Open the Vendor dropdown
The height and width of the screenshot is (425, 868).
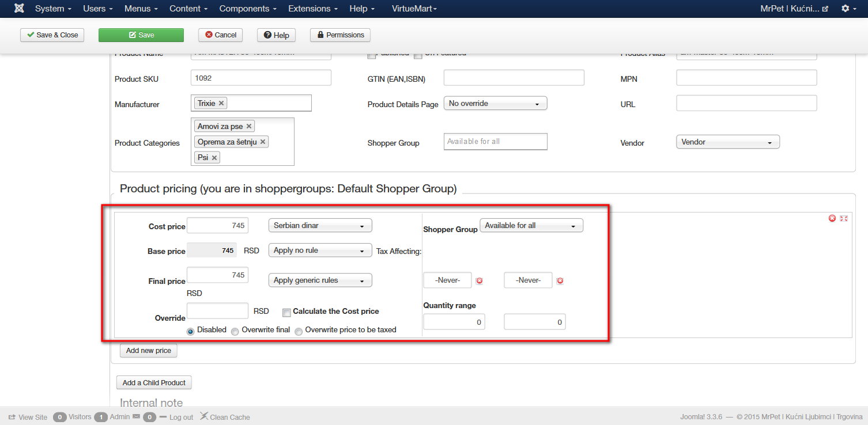click(727, 142)
